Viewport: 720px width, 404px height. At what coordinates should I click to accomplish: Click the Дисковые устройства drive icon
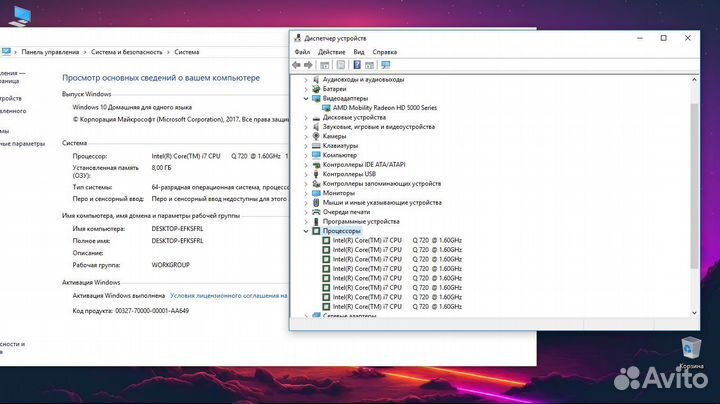point(316,118)
